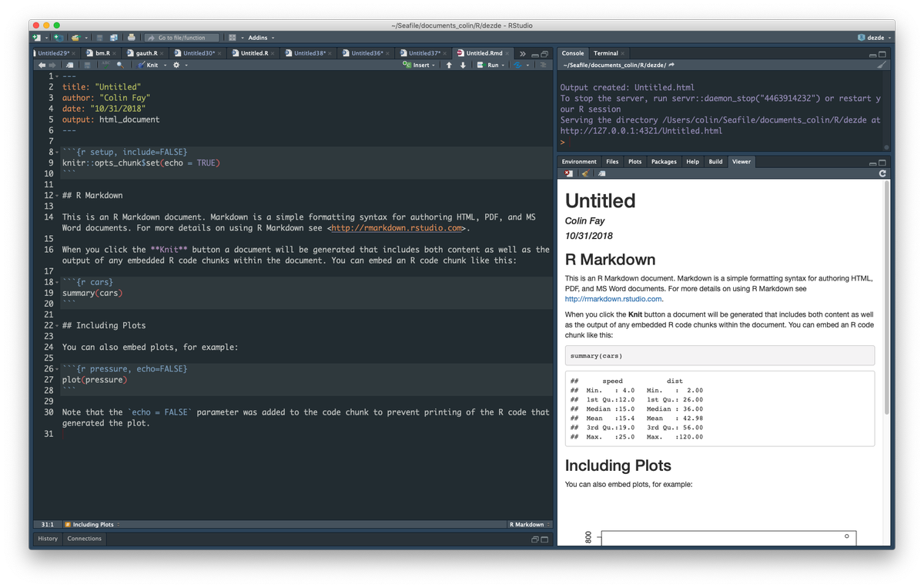Open an existing file with the folder icon
The height and width of the screenshot is (588, 924).
pos(76,37)
